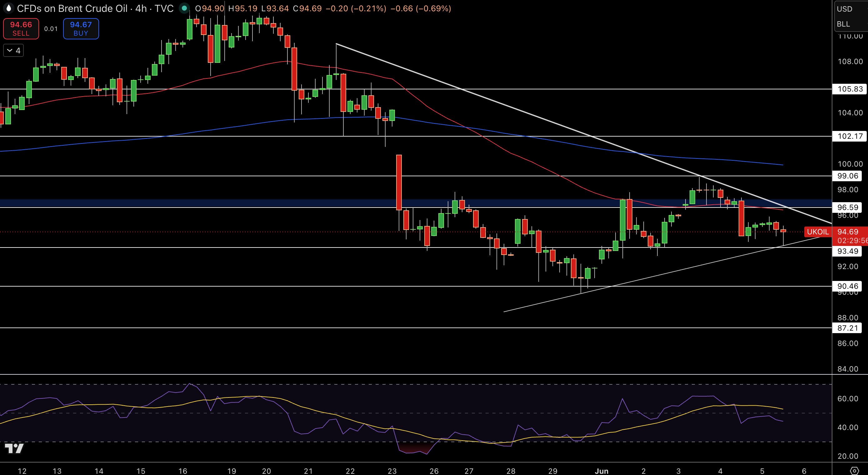Select the 93.49 horizontal line price label
Image resolution: width=868 pixels, height=475 pixels.
point(847,251)
